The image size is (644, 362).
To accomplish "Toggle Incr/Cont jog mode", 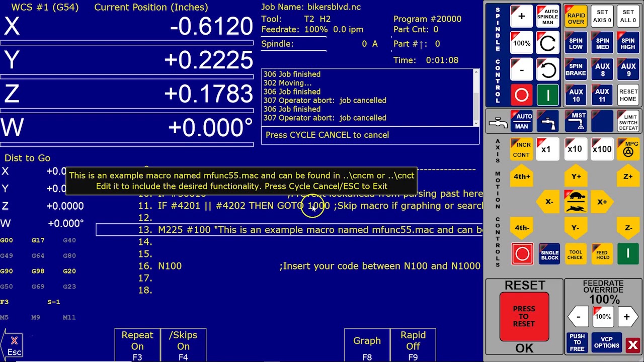I will (522, 149).
